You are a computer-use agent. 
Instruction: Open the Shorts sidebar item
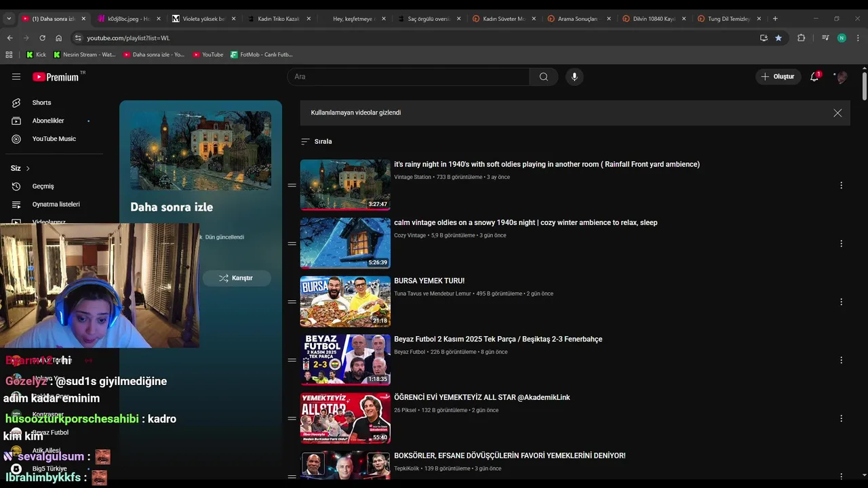point(41,102)
